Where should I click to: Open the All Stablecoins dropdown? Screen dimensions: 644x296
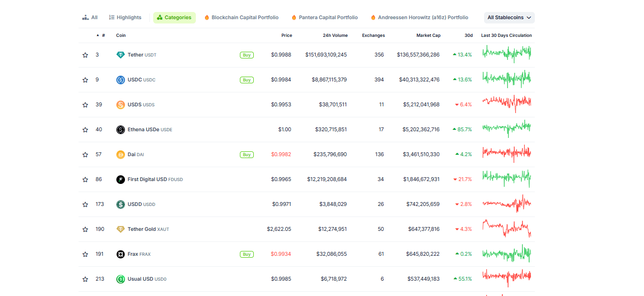(509, 18)
